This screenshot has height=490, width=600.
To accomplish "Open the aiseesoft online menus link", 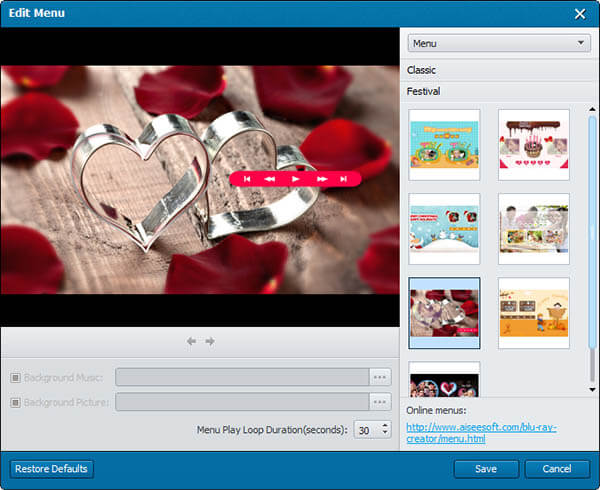I will [481, 433].
